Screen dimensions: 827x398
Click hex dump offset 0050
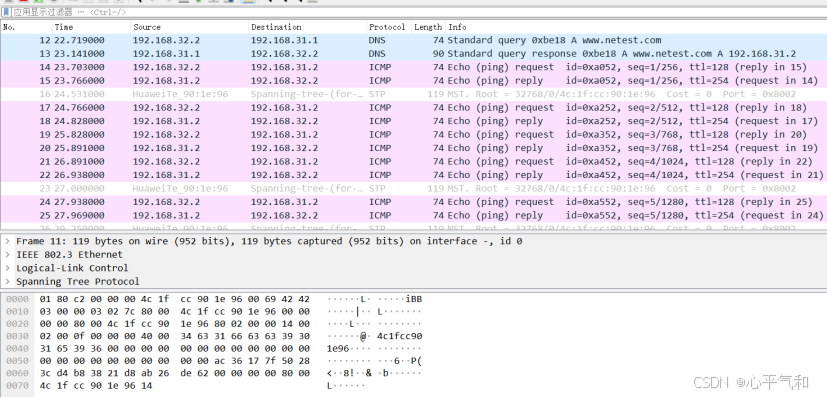(17, 361)
